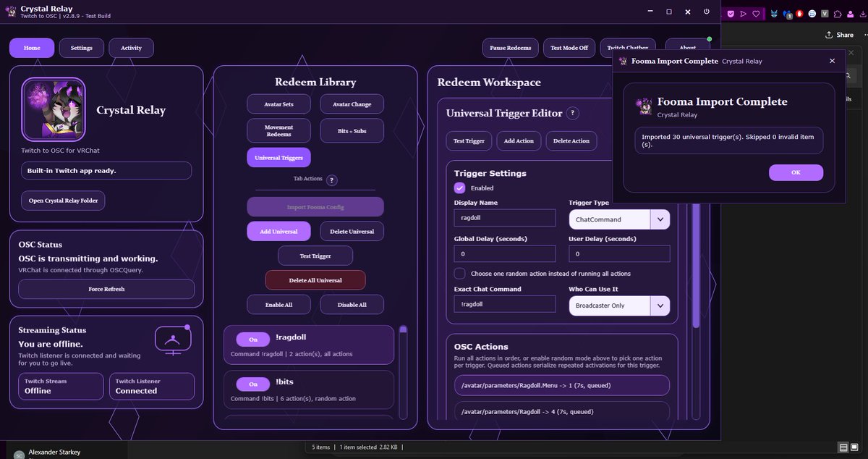The width and height of the screenshot is (868, 459).
Task: Click the Delete Universal button
Action: (352, 231)
